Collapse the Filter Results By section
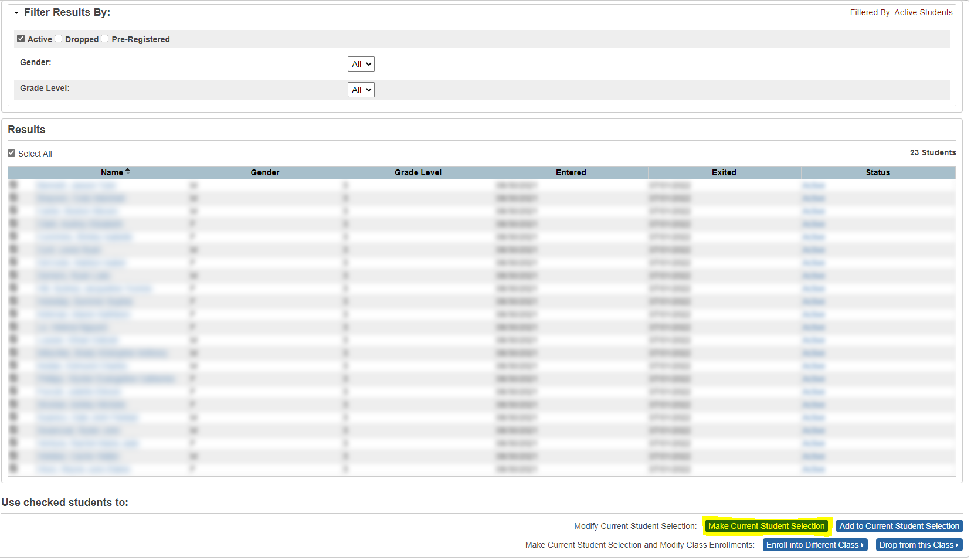The height and width of the screenshot is (560, 971). (16, 12)
